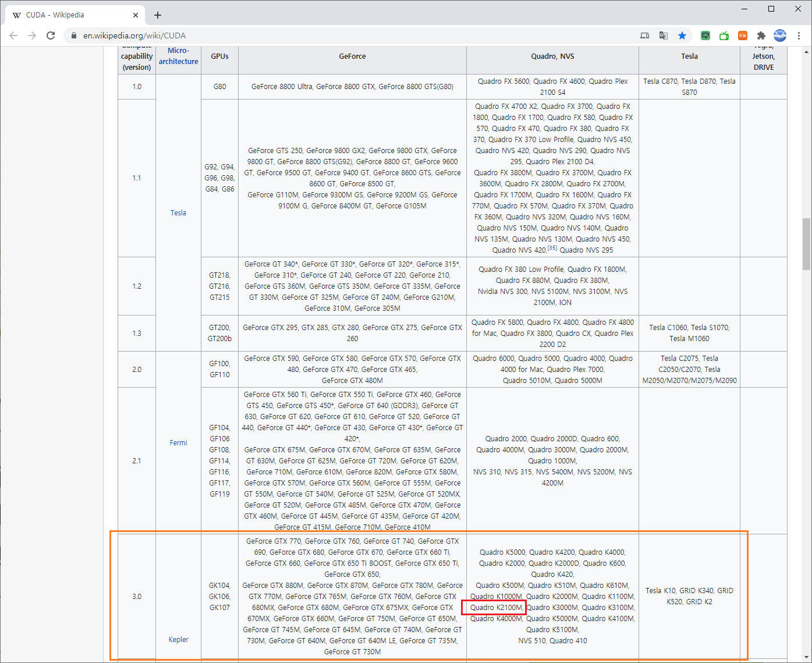The width and height of the screenshot is (812, 663).
Task: Click the G92, G94, G96 GPU cell
Action: pos(219,178)
